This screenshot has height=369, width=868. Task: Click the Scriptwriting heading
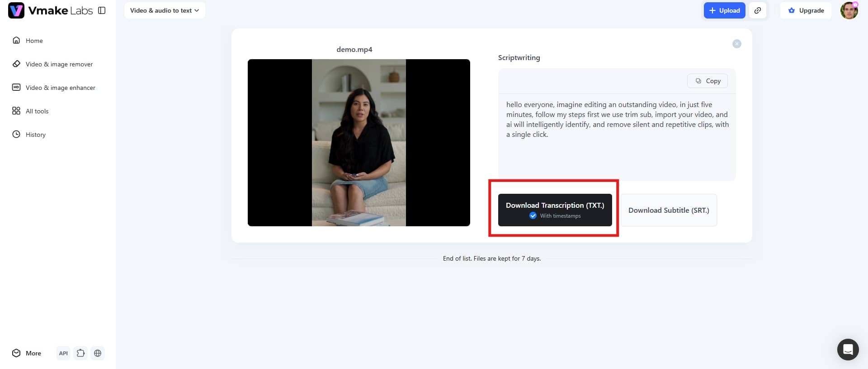click(519, 58)
